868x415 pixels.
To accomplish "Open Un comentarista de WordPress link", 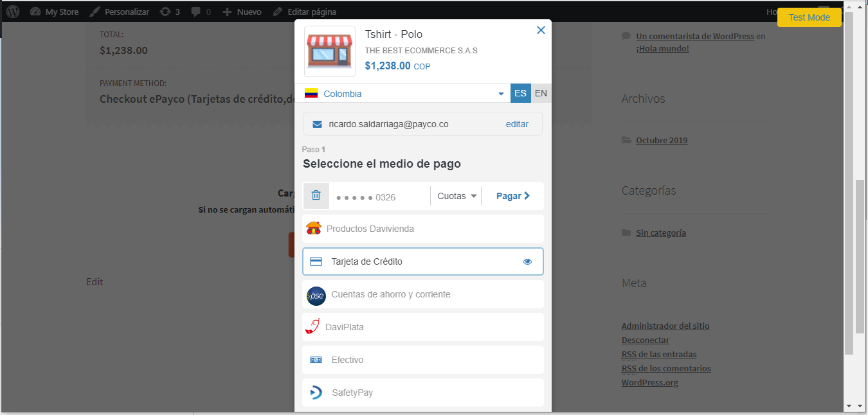I will coord(695,37).
